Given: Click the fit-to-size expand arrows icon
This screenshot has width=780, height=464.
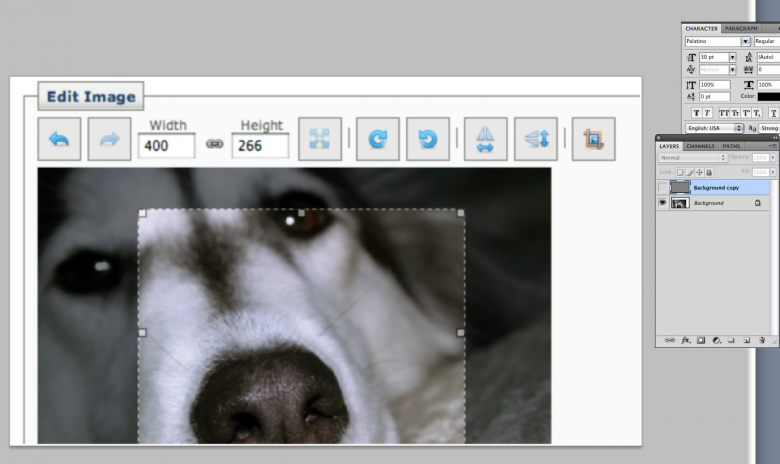Looking at the screenshot, I should coord(320,139).
